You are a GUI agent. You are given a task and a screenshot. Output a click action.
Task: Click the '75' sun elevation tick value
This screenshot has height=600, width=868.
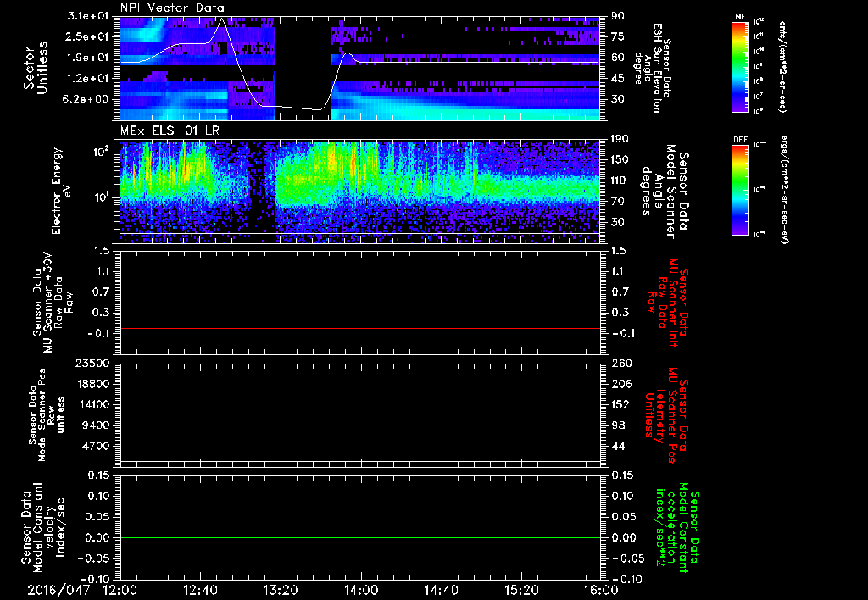coord(617,36)
